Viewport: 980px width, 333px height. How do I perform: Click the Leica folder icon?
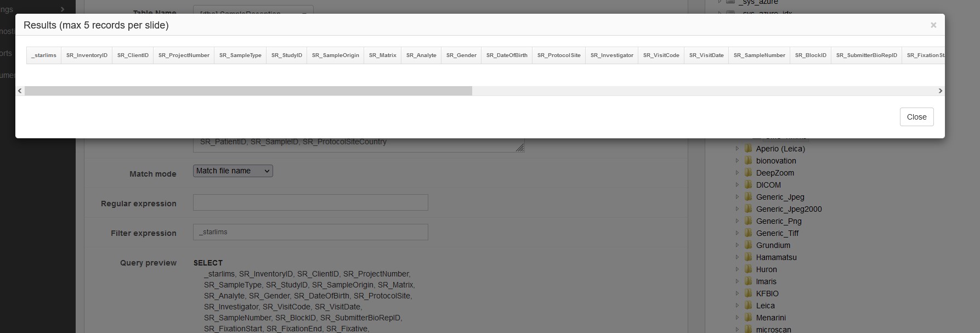(x=748, y=306)
